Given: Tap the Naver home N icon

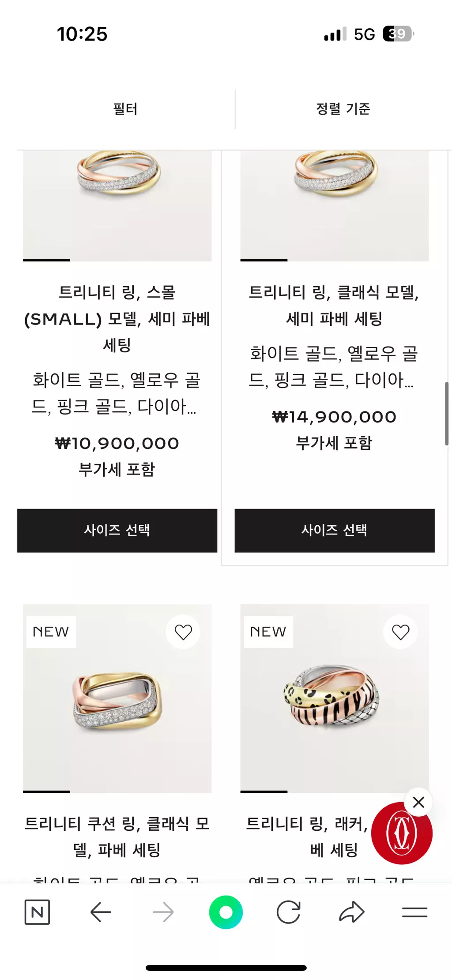Looking at the screenshot, I should pos(37,912).
